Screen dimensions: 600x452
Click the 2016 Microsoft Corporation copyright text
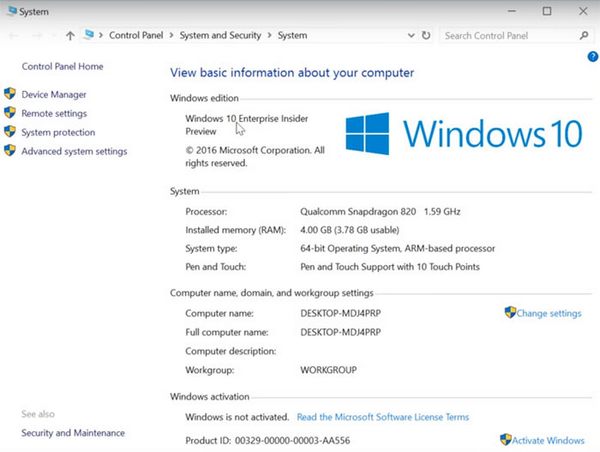coord(255,157)
